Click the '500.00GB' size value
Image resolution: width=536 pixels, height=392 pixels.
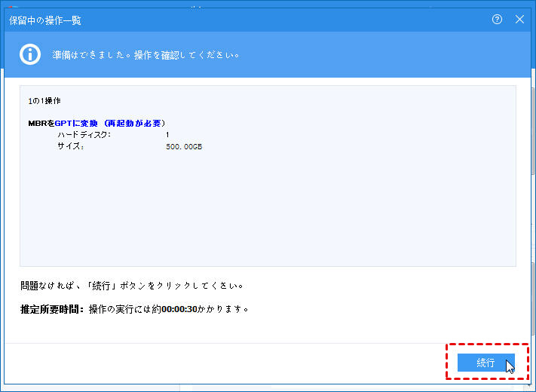tap(184, 146)
